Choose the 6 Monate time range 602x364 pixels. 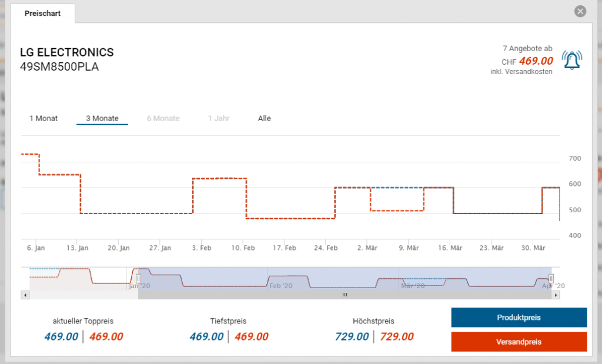[x=163, y=118]
